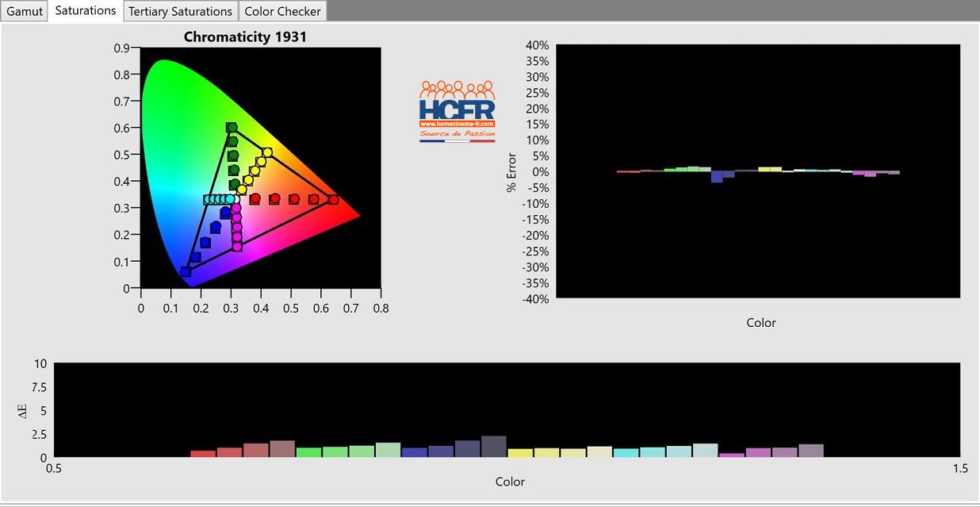The image size is (980, 507).
Task: Select the Saturations tab
Action: (86, 10)
